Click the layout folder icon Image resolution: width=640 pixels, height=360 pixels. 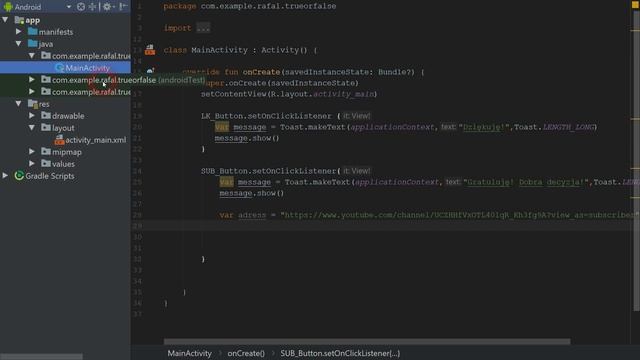(46, 128)
